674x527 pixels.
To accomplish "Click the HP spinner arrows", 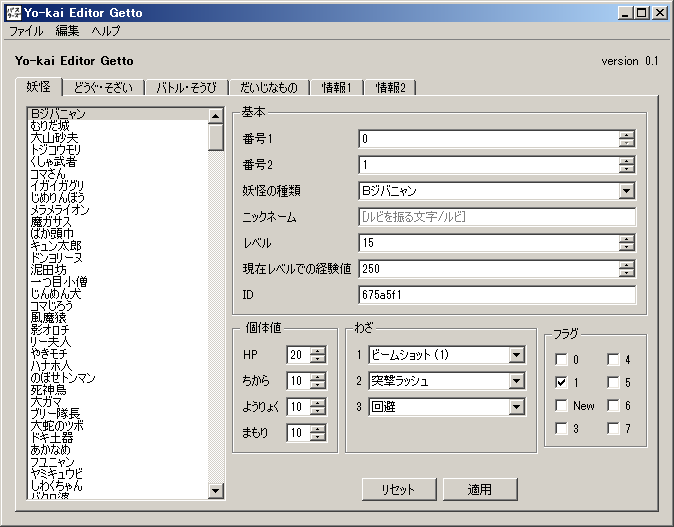I will click(x=318, y=355).
